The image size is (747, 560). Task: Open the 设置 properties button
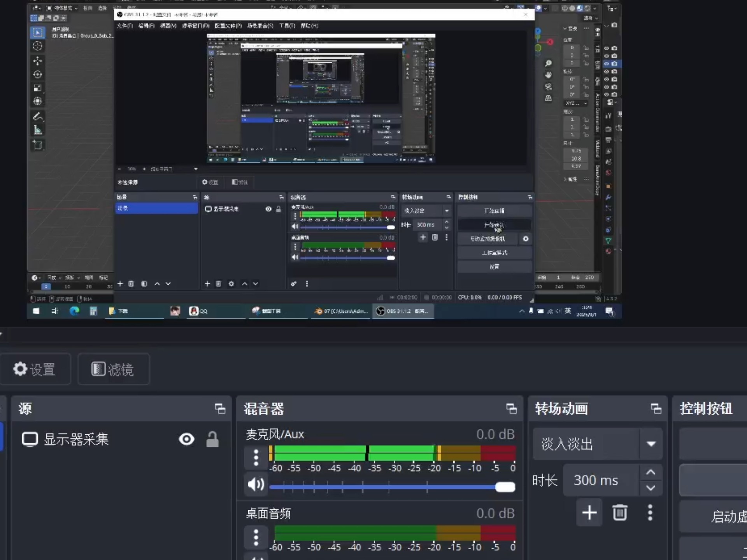point(35,369)
